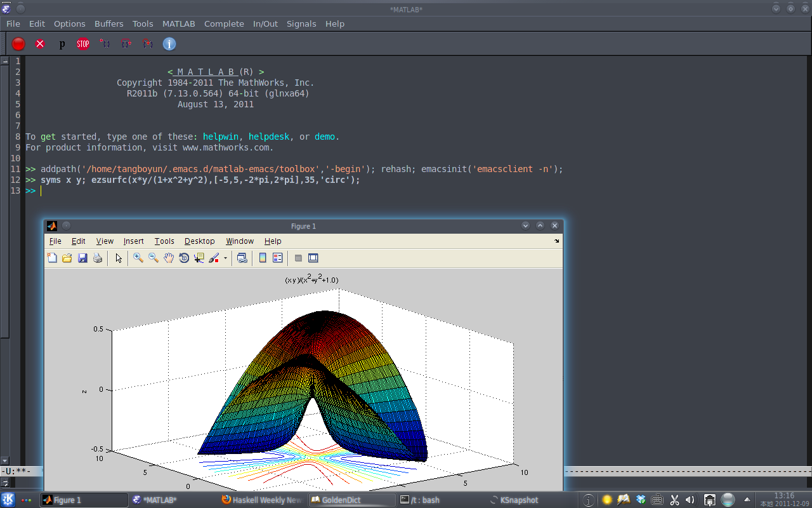Activate the Zoom In magnifier tool
The height and width of the screenshot is (508, 812).
coord(138,258)
